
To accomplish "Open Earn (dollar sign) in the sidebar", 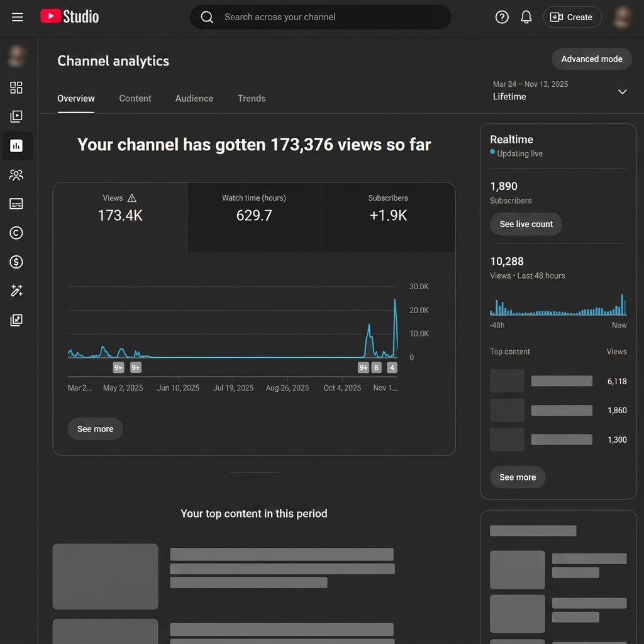I will point(16,262).
